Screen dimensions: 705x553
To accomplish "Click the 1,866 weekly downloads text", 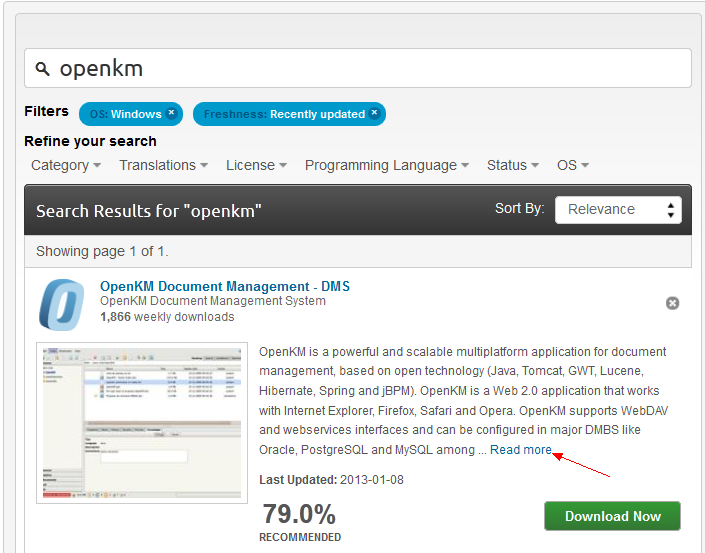I will click(x=167, y=317).
